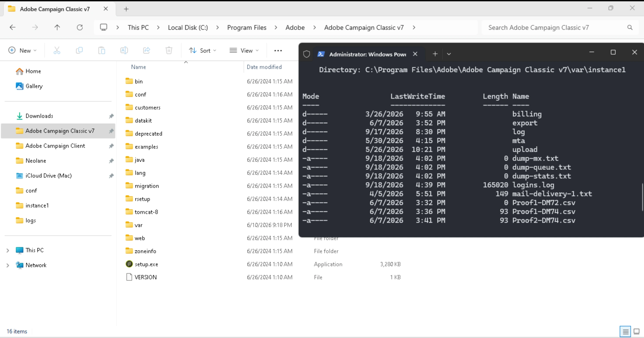Expand This PC in navigation pane

7,250
